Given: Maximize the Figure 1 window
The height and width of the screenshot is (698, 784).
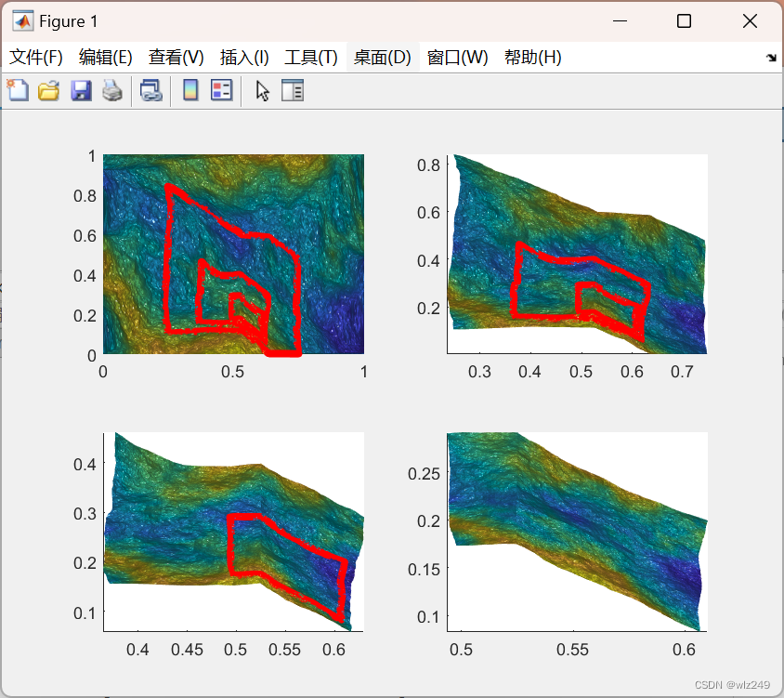Looking at the screenshot, I should 684,21.
